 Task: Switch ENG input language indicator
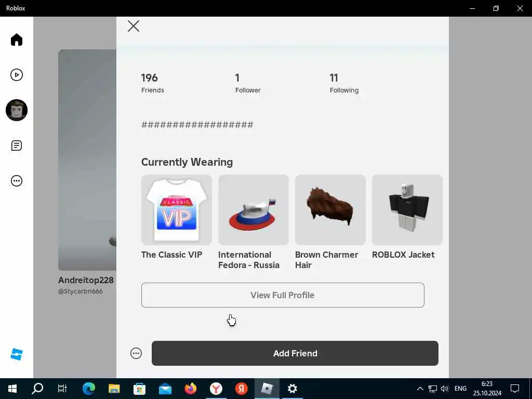coord(460,389)
